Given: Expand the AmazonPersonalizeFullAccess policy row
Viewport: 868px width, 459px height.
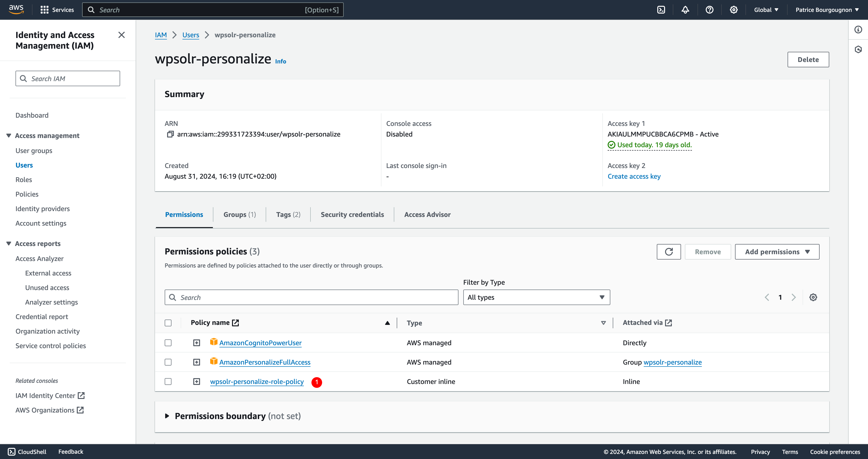Looking at the screenshot, I should (x=196, y=362).
